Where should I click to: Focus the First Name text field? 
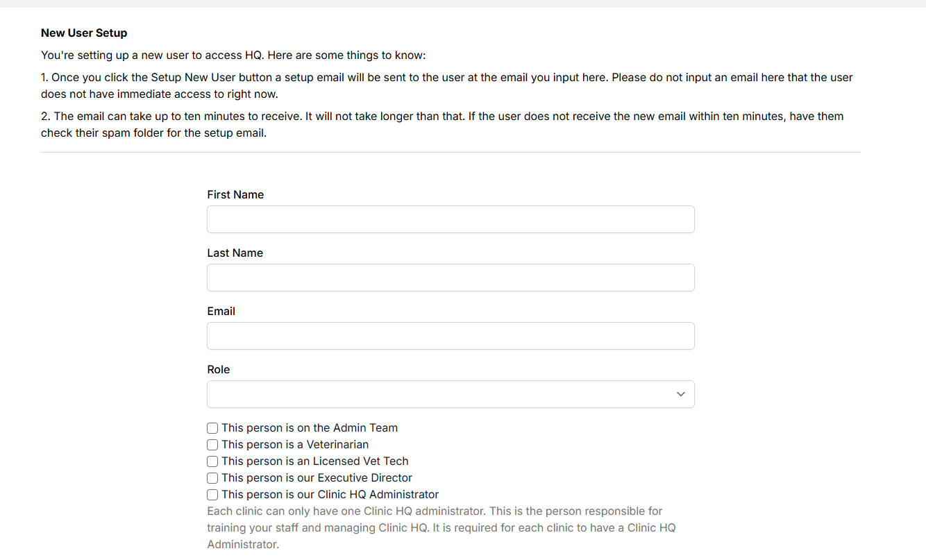click(450, 219)
